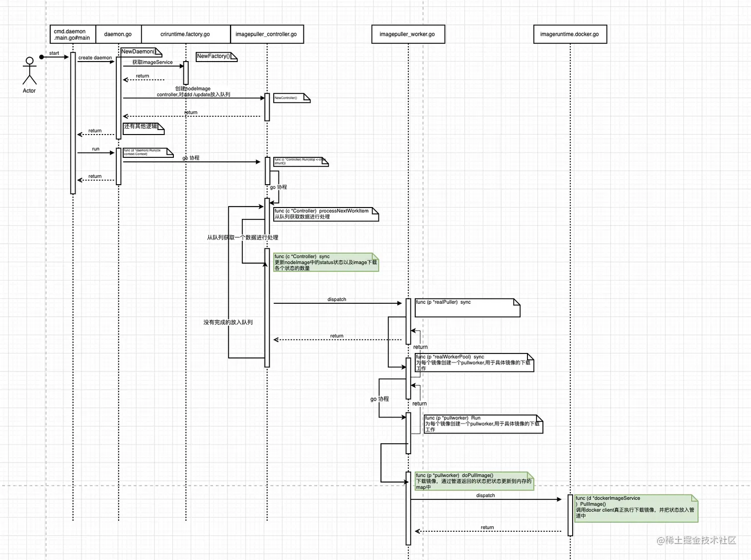Select the daemon.go lifeline header

pyautogui.click(x=118, y=34)
